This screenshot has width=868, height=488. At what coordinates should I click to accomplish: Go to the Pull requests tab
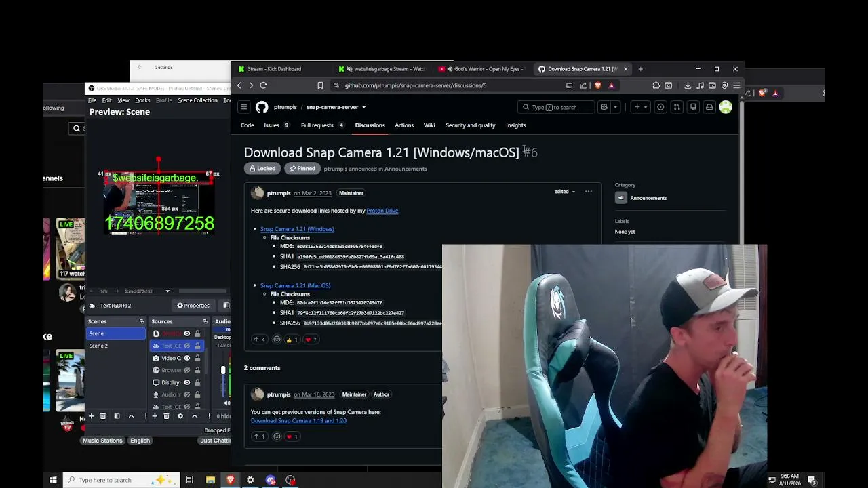click(x=322, y=125)
